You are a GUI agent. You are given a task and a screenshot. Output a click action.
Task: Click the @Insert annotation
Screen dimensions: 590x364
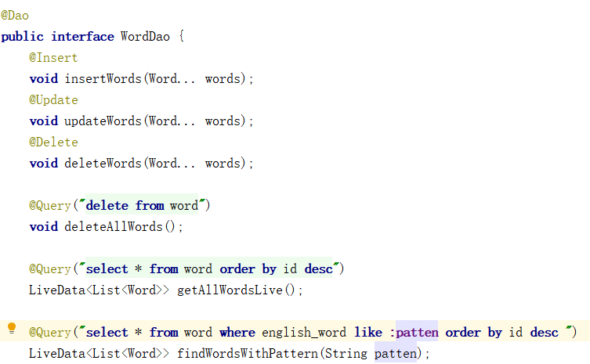[x=53, y=58]
